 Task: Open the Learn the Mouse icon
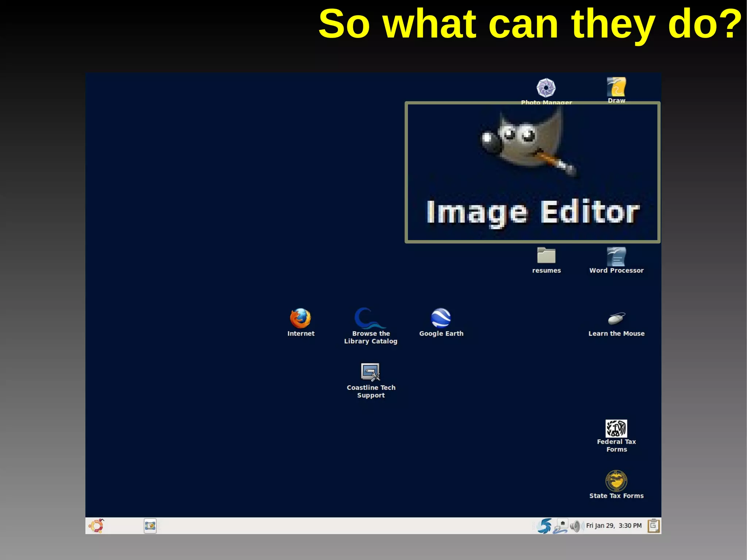(616, 318)
